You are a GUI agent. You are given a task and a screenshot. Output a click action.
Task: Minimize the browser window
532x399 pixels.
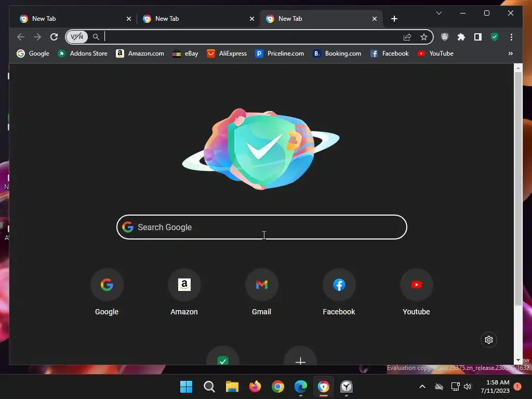pos(463,13)
